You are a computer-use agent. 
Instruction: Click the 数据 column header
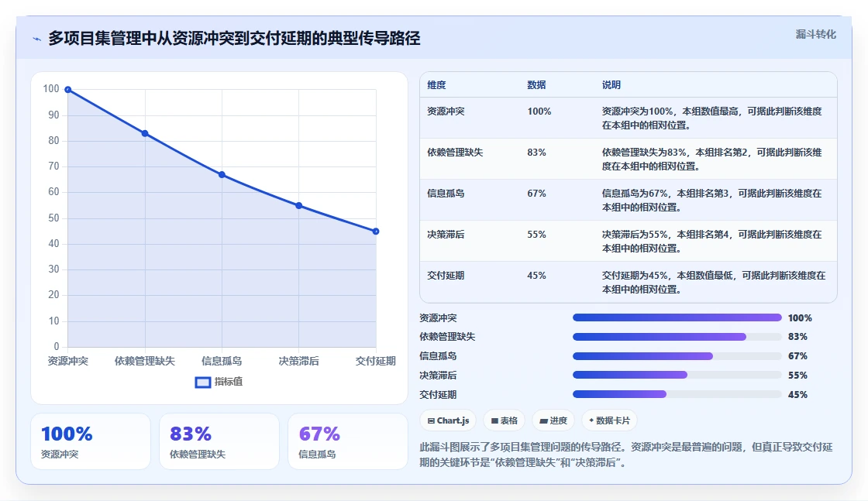(536, 85)
